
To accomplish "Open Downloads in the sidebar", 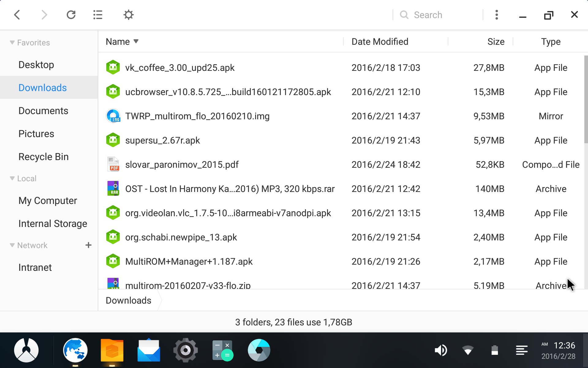I will click(x=49, y=88).
